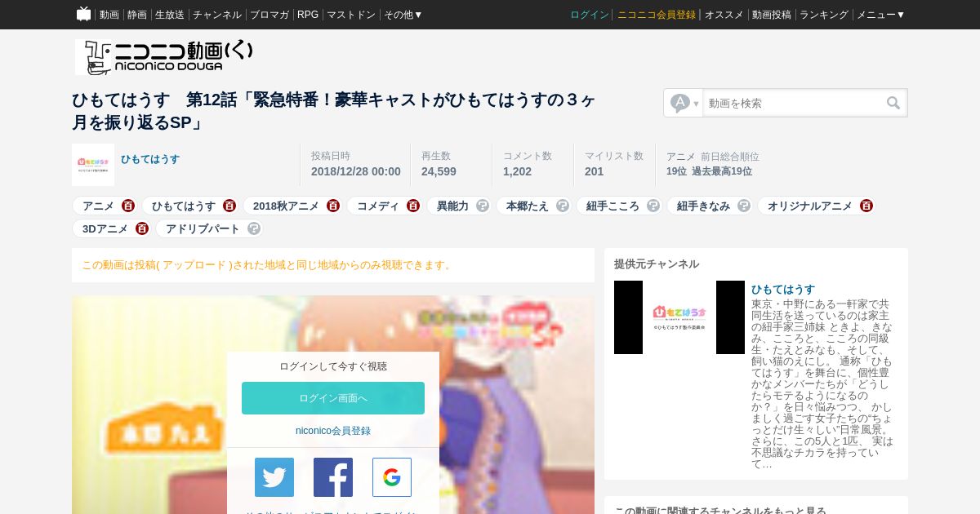Open 動画投稿 in top bar

(x=772, y=15)
